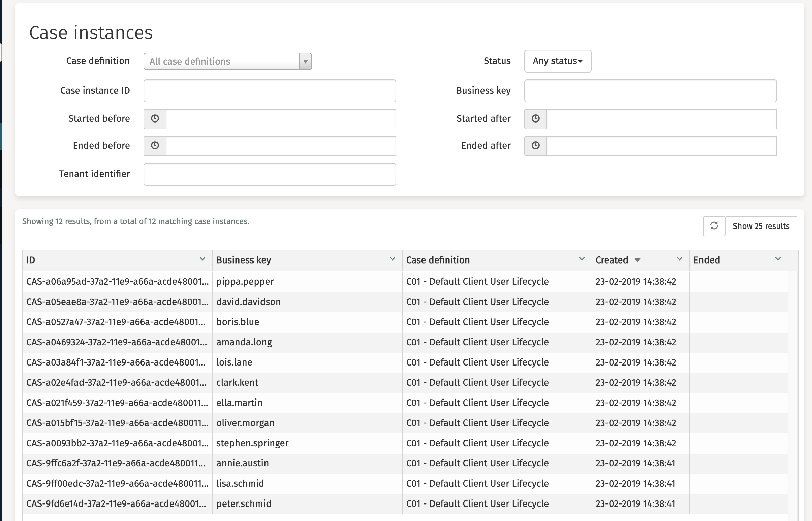The width and height of the screenshot is (812, 521).
Task: Click the Business key filter input field
Action: (x=650, y=91)
